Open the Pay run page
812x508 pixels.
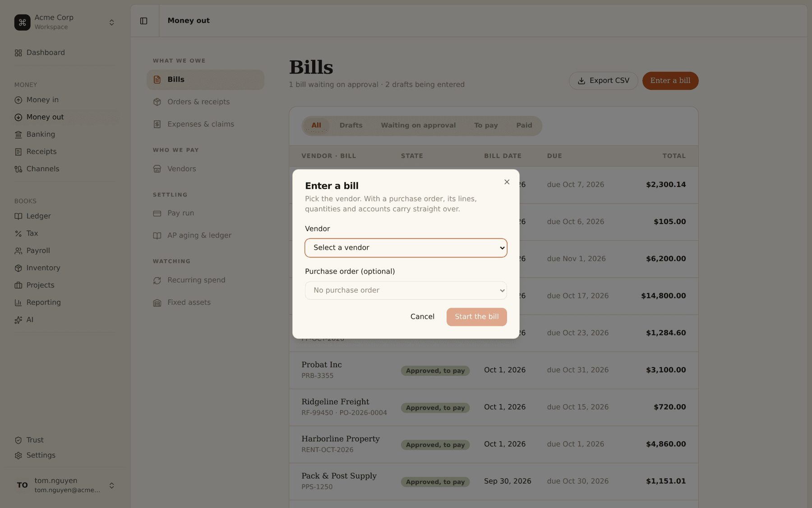point(205,213)
